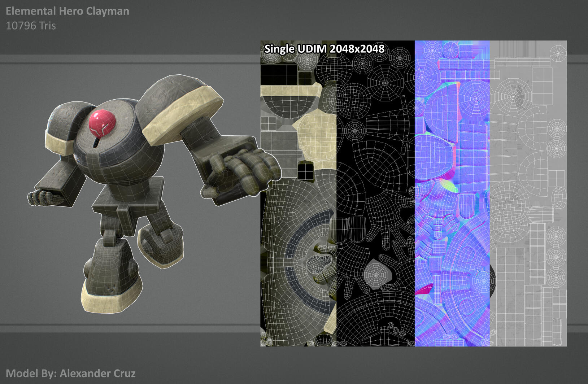
Task: Click the red dome on the robot's head
Action: [x=102, y=124]
